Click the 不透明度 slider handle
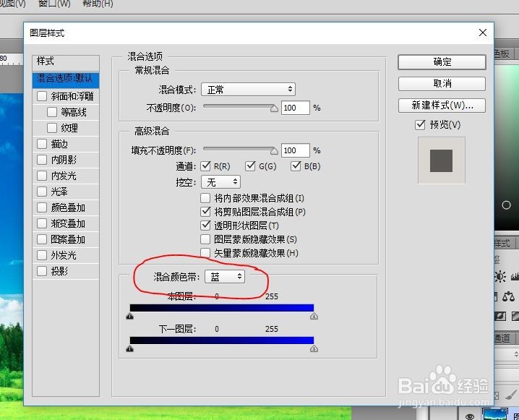The width and height of the screenshot is (519, 420). 274,108
